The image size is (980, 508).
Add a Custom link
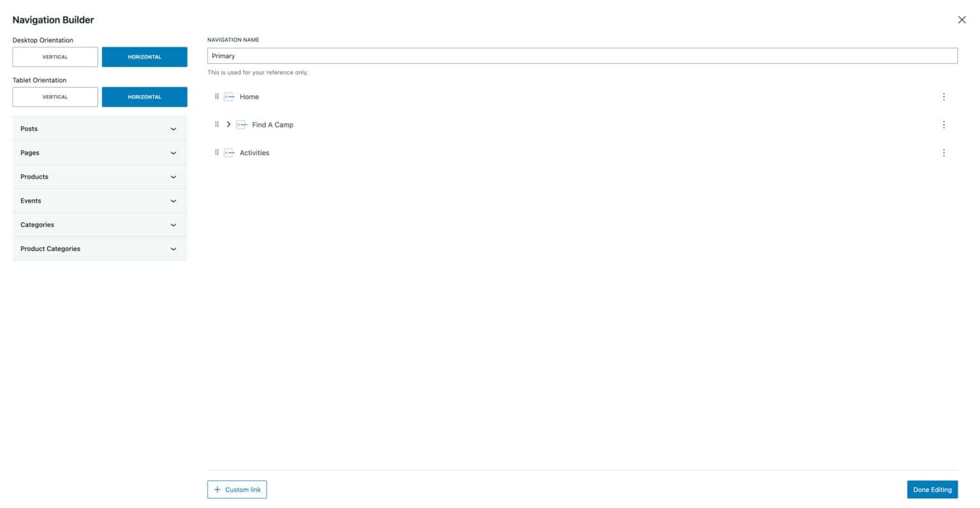237,489
